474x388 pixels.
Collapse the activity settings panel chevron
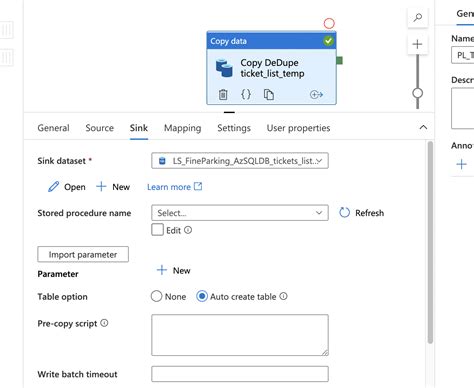[423, 127]
